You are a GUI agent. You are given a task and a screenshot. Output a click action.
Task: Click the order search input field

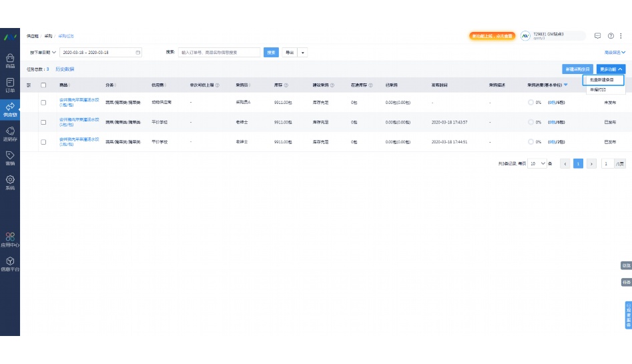219,52
